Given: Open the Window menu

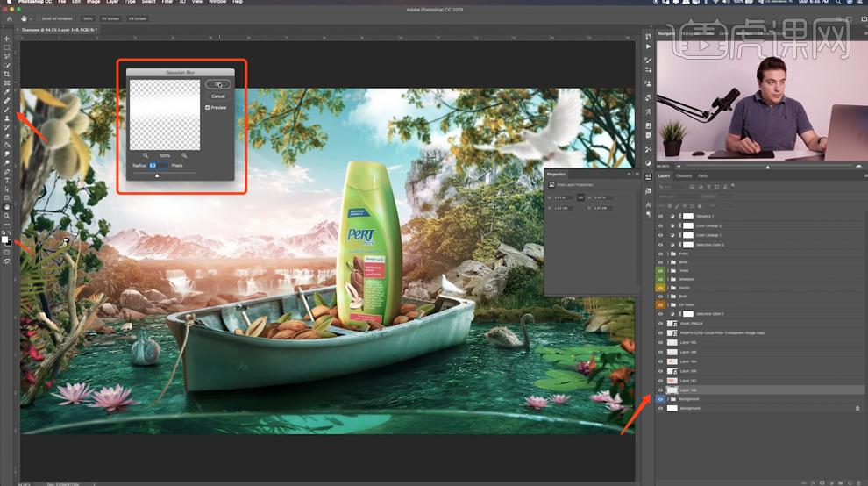Looking at the screenshot, I should 217,3.
